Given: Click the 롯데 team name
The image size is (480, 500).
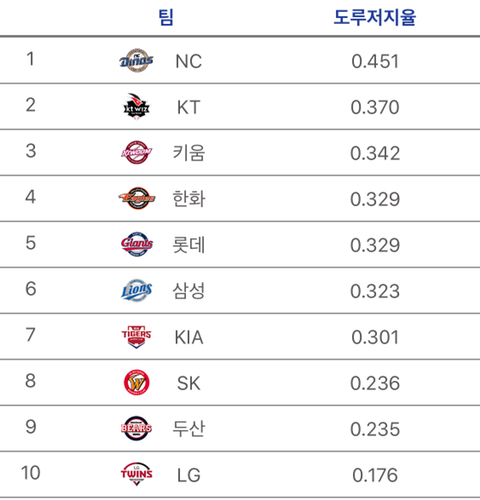Looking at the screenshot, I should pos(189,245).
